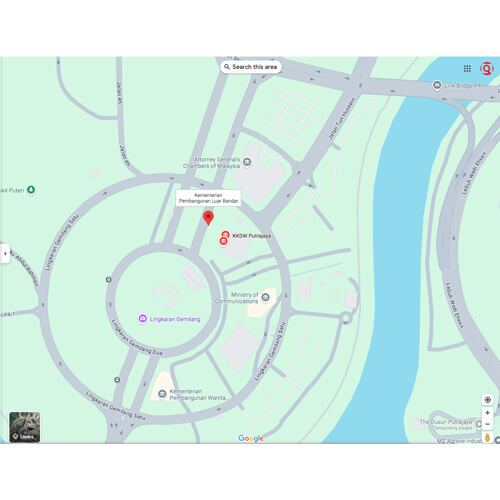Open the Google apps grid icon
This screenshot has width=500, height=500.
click(467, 69)
